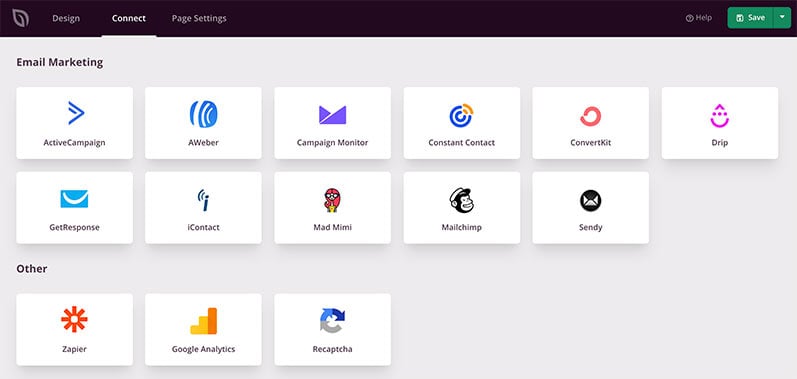Select the Campaign Monitor label
Viewport: 797px width, 379px height.
[332, 143]
